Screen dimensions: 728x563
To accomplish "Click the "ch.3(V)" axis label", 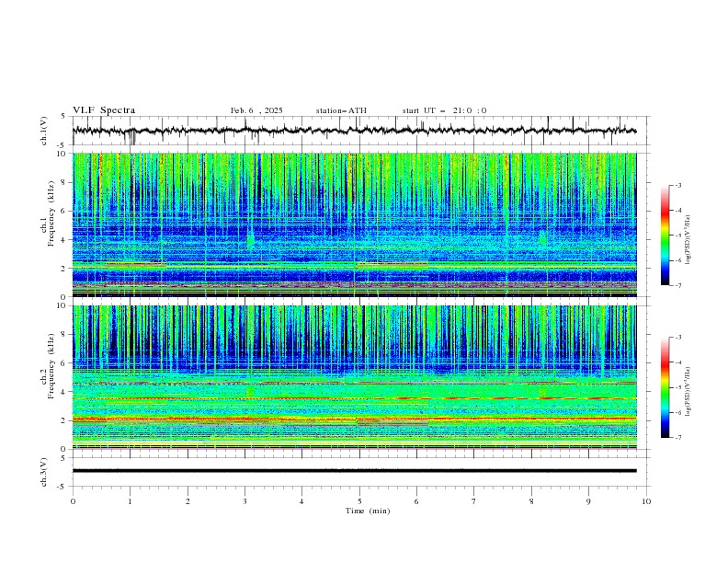I will click(43, 472).
